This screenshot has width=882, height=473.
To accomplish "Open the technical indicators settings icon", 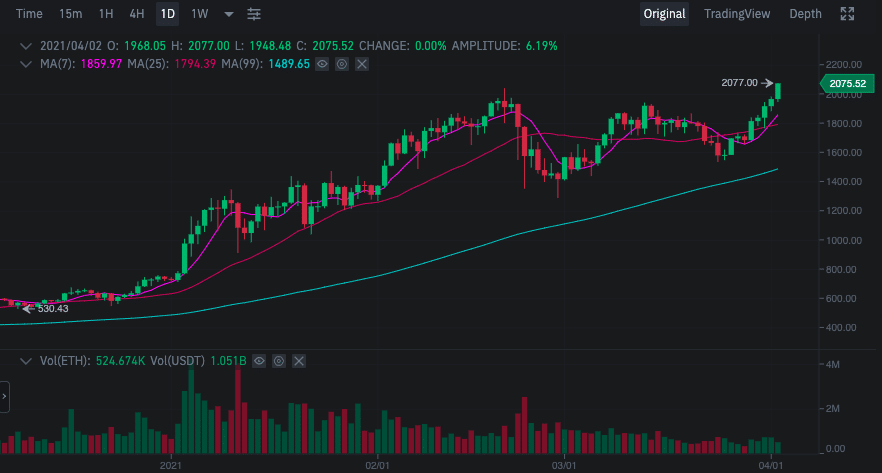I will pyautogui.click(x=254, y=14).
